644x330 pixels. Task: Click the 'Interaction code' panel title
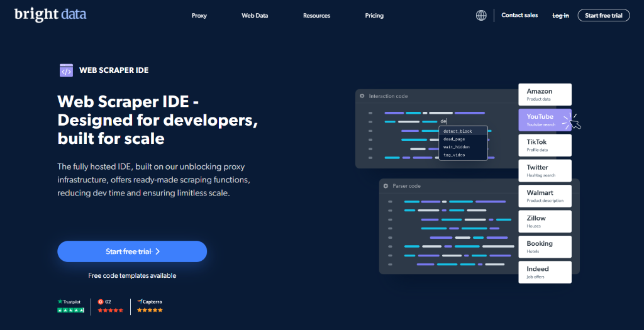(x=388, y=96)
